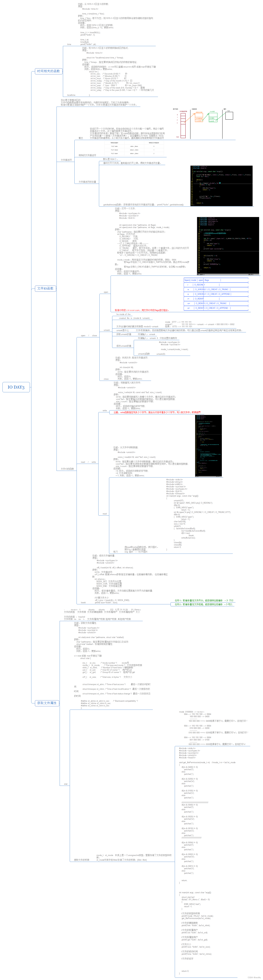263x980 pixels.
Task: Click the green 任务2 text
Action: click(x=204, y=604)
